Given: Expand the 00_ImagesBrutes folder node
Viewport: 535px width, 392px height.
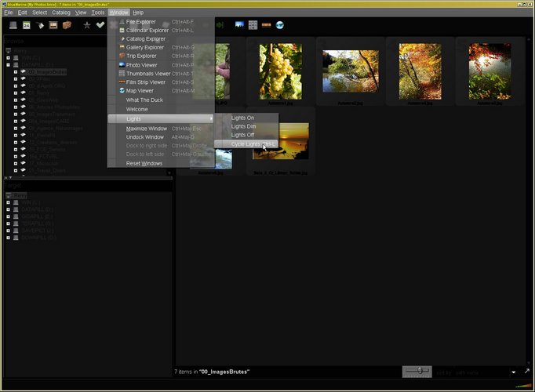Looking at the screenshot, I should 15,72.
